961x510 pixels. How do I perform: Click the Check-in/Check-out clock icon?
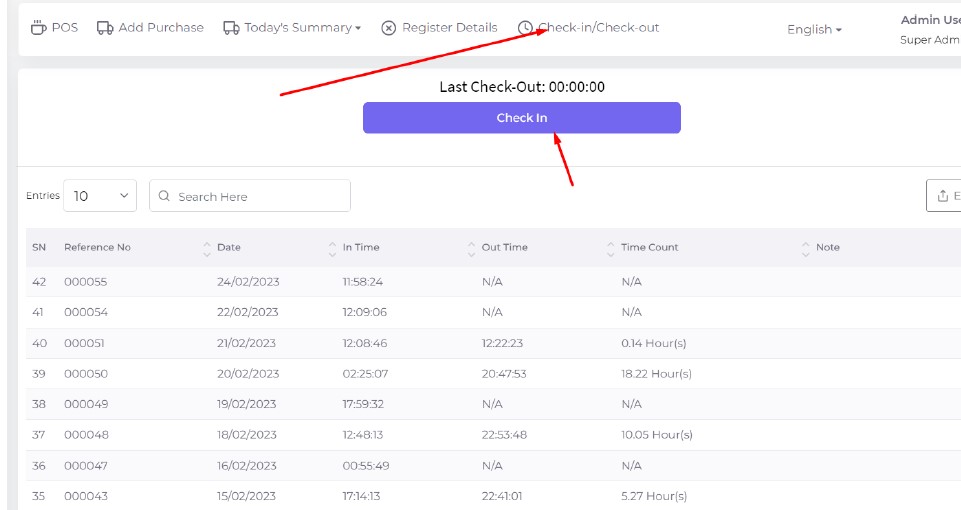[526, 28]
